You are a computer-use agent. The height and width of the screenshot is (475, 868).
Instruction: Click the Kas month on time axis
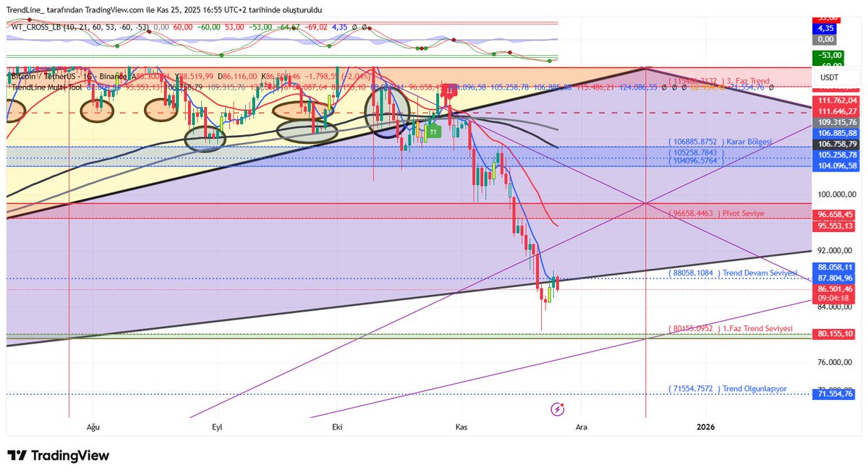click(x=461, y=427)
